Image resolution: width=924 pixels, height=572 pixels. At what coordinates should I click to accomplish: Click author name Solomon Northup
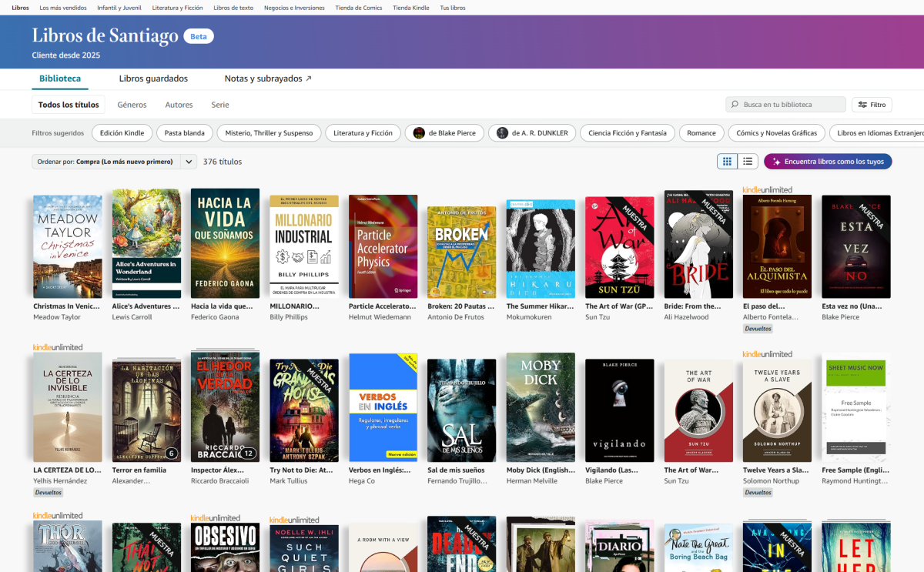771,481
